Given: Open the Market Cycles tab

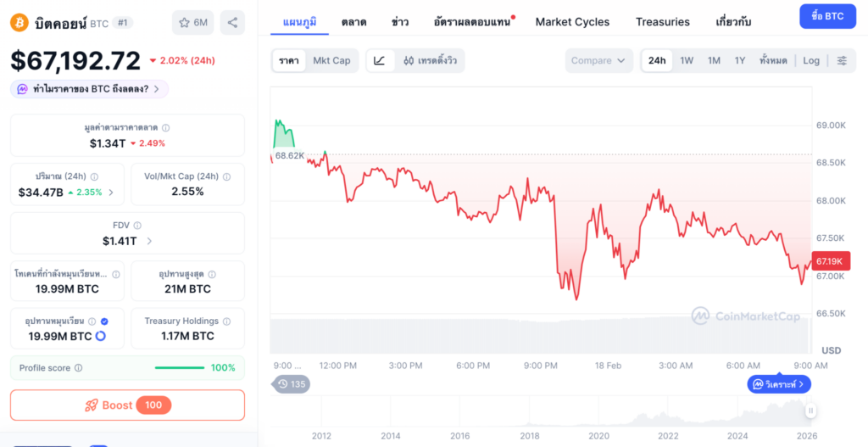Looking at the screenshot, I should [x=572, y=21].
